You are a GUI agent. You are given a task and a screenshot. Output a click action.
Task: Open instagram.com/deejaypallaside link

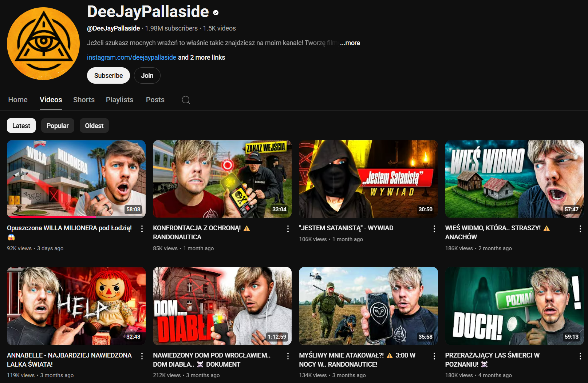tap(131, 57)
